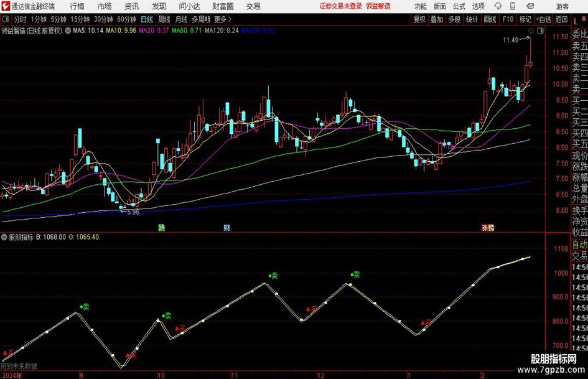Open the 选项 menu
This screenshot has height=379, width=588.
[478, 6]
